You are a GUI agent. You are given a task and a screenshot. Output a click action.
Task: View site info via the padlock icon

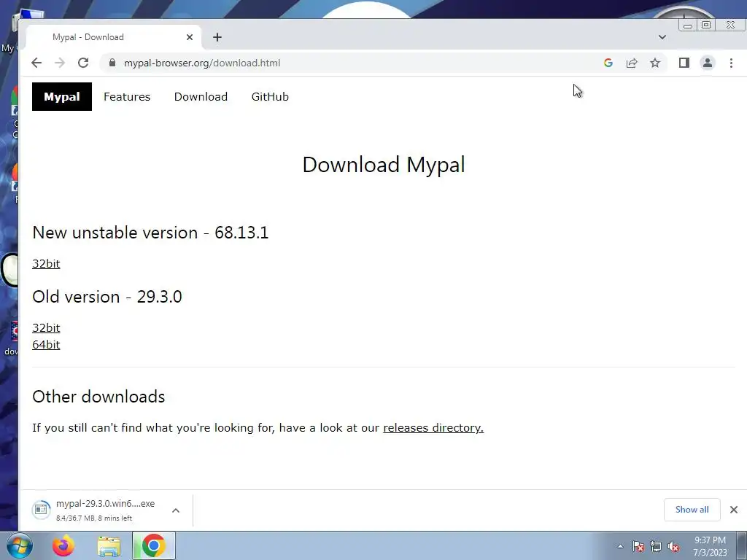coord(112,63)
